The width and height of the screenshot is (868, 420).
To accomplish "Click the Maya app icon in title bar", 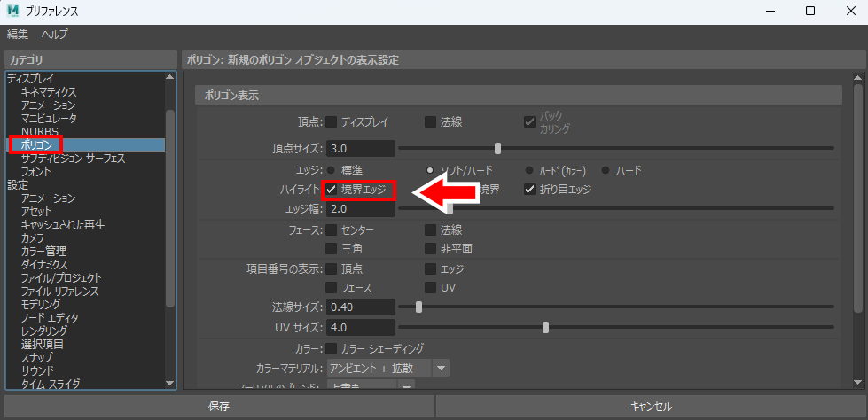I will pyautogui.click(x=13, y=12).
